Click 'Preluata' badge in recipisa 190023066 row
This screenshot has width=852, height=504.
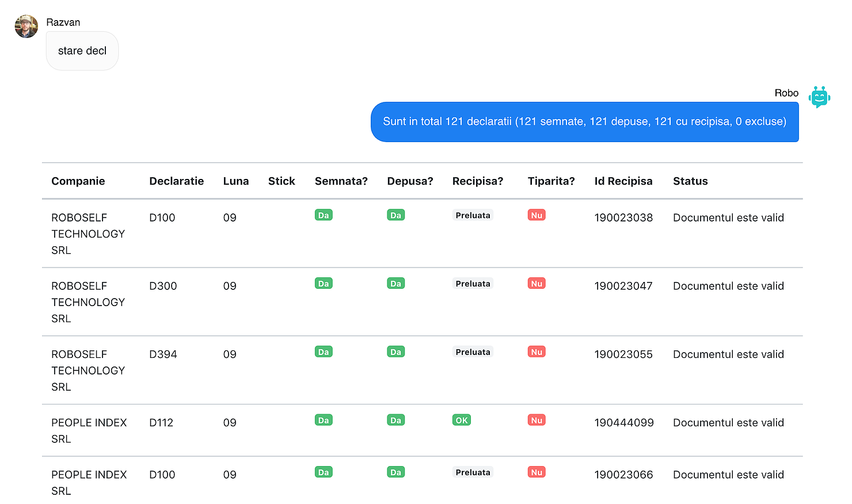point(473,472)
